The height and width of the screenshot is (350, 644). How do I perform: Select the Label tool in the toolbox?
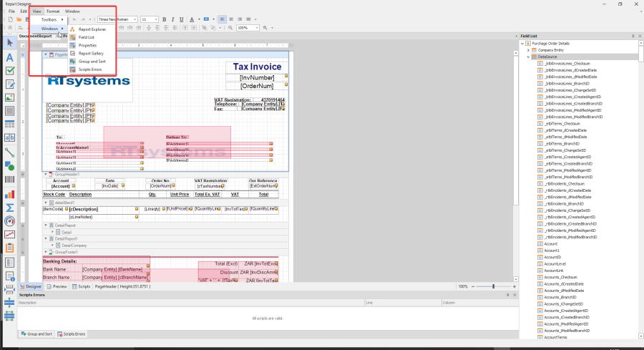coord(10,57)
